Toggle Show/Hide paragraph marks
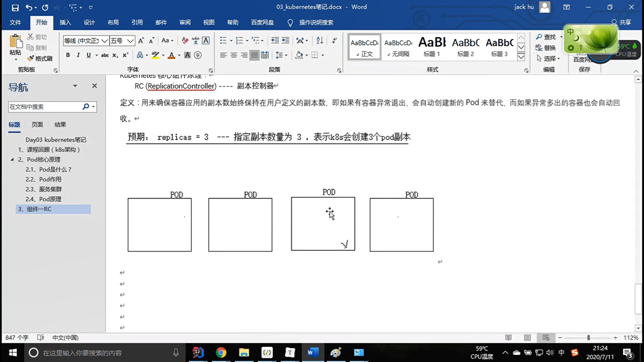The height and width of the screenshot is (362, 644). pyautogui.click(x=334, y=41)
